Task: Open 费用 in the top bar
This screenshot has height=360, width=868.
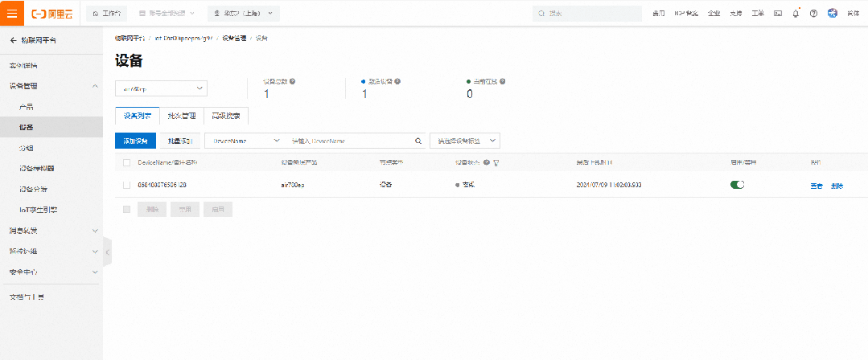Action: tap(658, 14)
